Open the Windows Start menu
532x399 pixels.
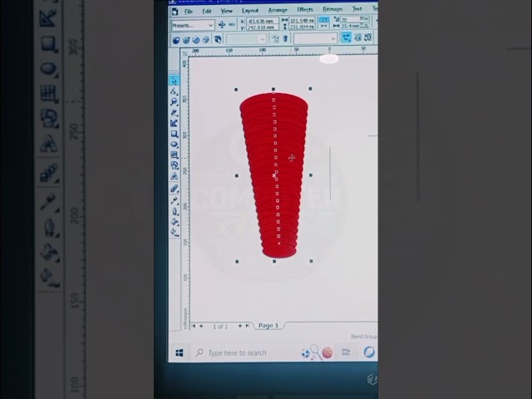tap(180, 352)
